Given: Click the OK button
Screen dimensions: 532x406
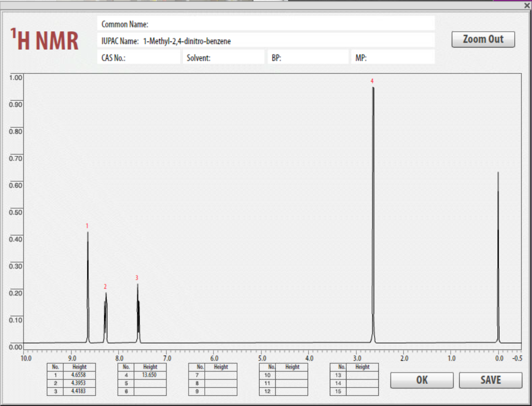Looking at the screenshot, I should point(421,380).
